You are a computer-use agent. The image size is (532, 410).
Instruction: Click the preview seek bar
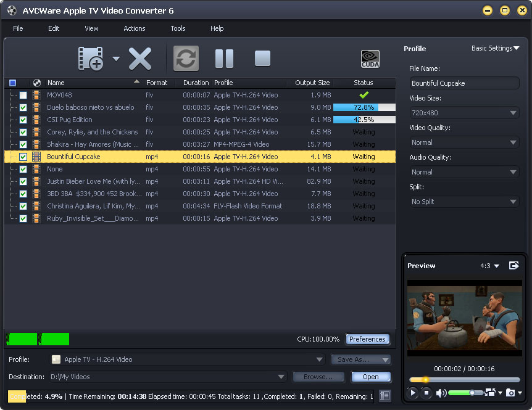465,380
